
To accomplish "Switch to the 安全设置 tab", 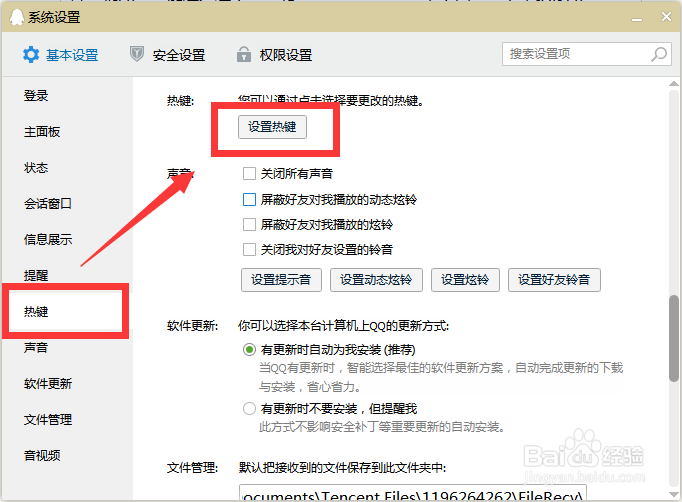I will (167, 55).
